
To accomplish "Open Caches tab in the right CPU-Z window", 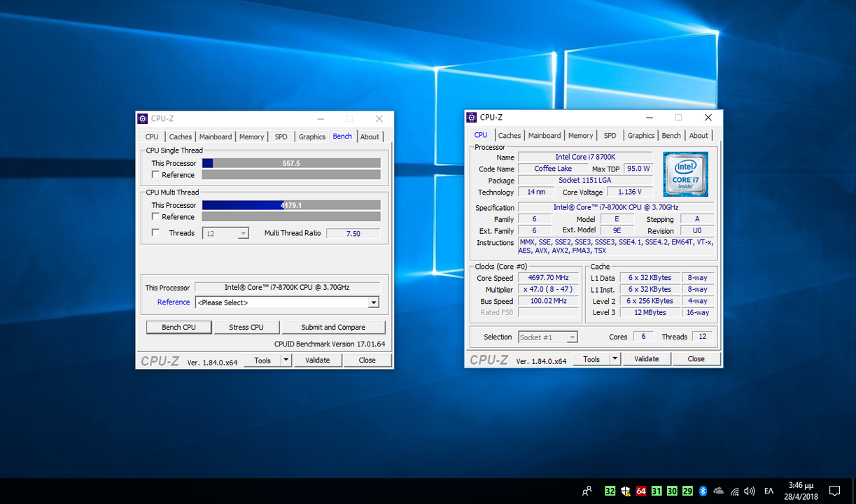I will coord(510,136).
